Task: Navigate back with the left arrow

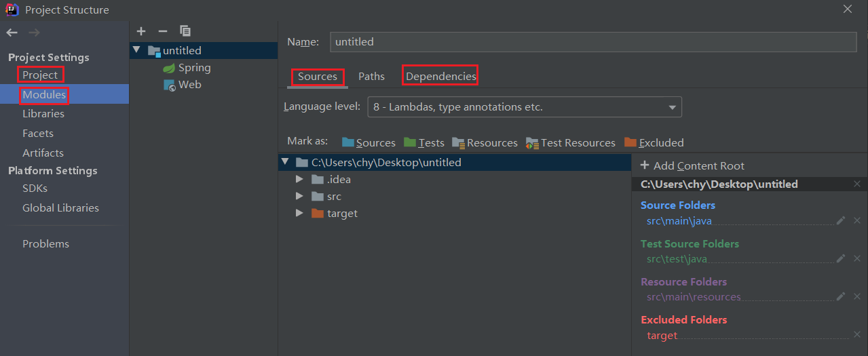Action: click(x=12, y=33)
